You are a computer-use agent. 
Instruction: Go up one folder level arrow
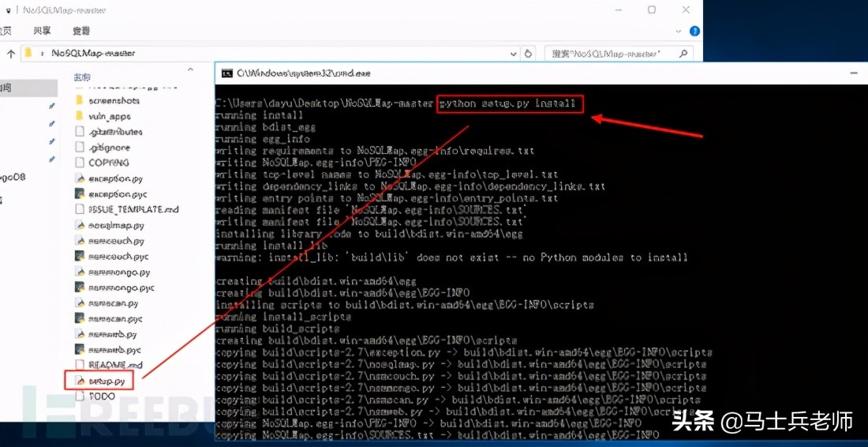[x=10, y=53]
